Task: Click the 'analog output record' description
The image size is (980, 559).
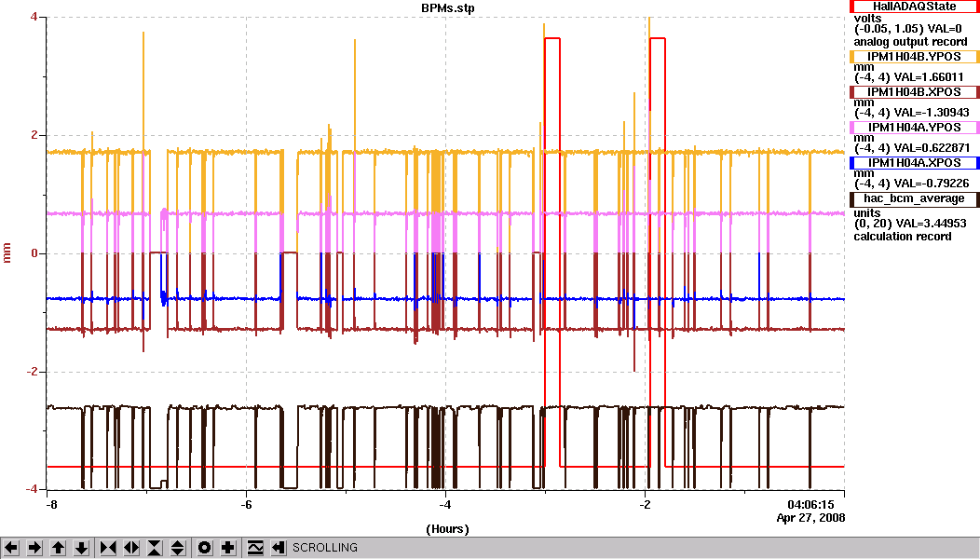Action: 911,42
